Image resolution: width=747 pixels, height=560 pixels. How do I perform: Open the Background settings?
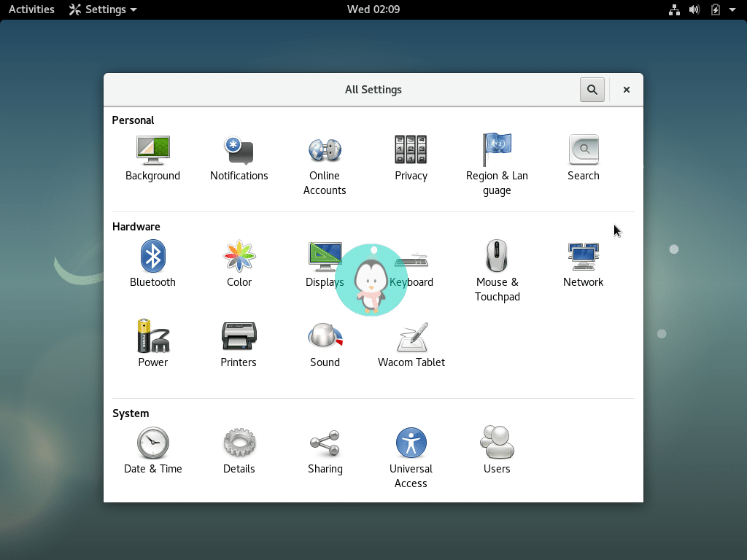click(x=152, y=156)
